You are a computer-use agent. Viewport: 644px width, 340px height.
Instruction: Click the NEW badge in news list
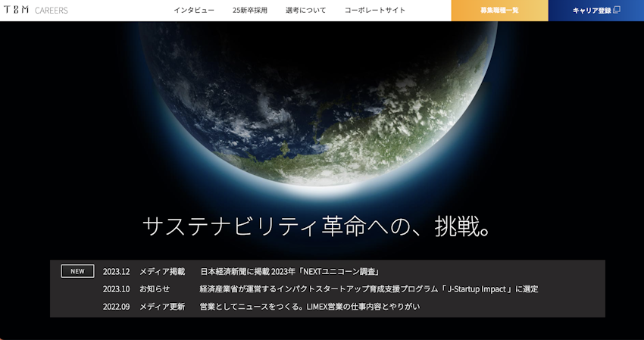click(x=77, y=271)
